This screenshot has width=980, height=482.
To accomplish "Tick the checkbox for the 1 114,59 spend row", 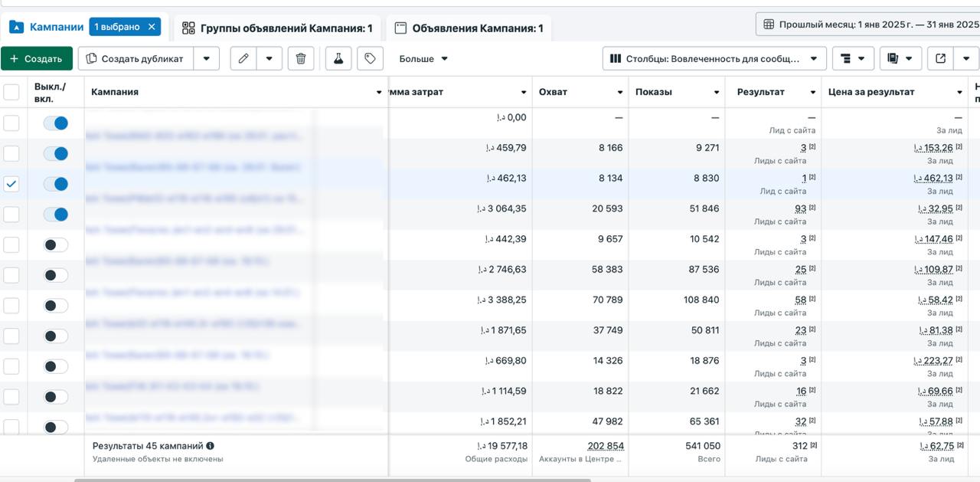I will 11,397.
